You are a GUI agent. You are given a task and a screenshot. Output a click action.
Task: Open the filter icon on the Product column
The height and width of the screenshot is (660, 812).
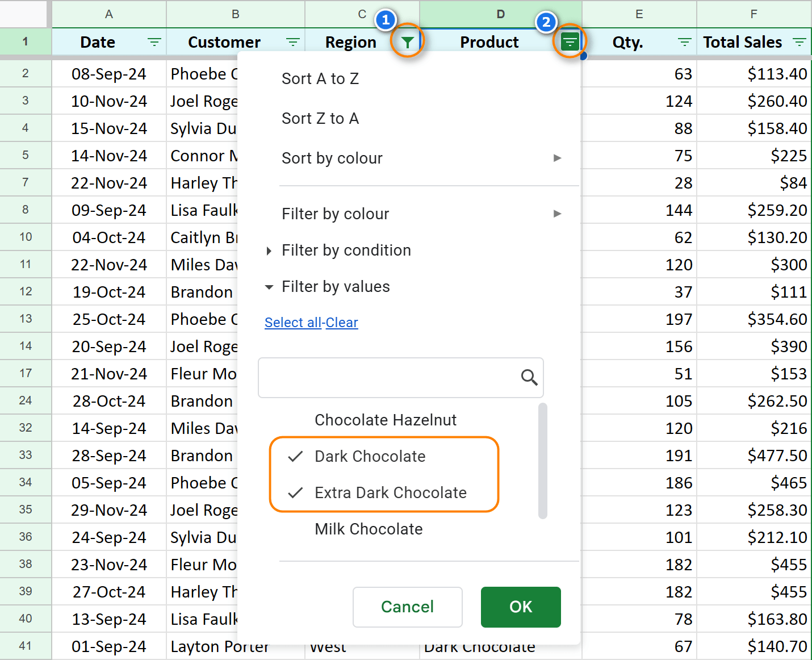pyautogui.click(x=570, y=41)
